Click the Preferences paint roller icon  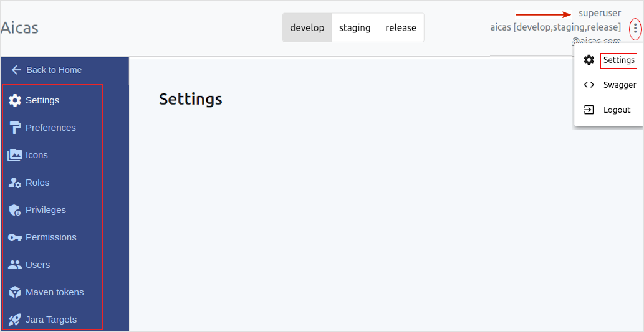click(x=15, y=128)
